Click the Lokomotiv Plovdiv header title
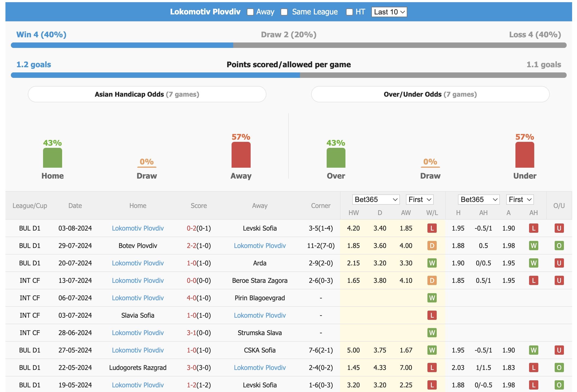The width and height of the screenshot is (577, 392). point(205,12)
